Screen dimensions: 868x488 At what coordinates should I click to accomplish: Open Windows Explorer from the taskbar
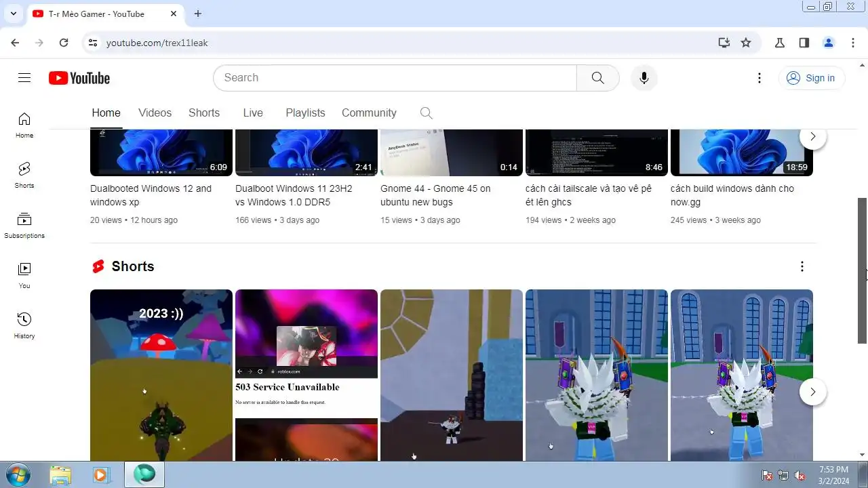(60, 474)
